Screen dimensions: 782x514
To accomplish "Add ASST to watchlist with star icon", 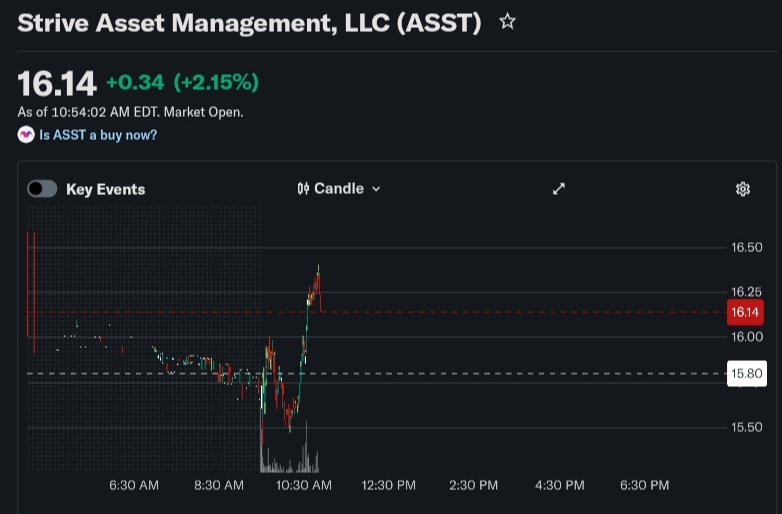I will pos(507,21).
